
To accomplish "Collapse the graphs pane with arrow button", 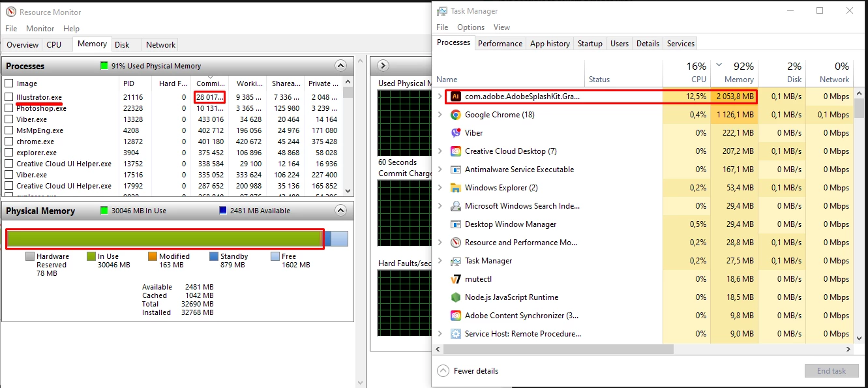I will coord(383,66).
